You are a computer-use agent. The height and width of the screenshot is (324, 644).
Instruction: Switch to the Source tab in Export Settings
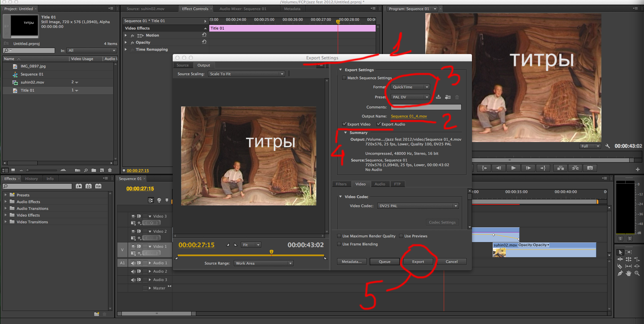(183, 65)
